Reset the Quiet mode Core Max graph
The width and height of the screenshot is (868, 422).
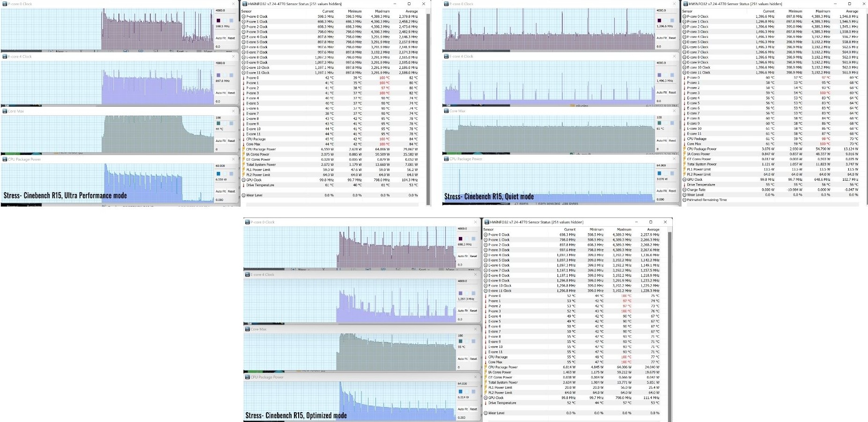(x=672, y=141)
